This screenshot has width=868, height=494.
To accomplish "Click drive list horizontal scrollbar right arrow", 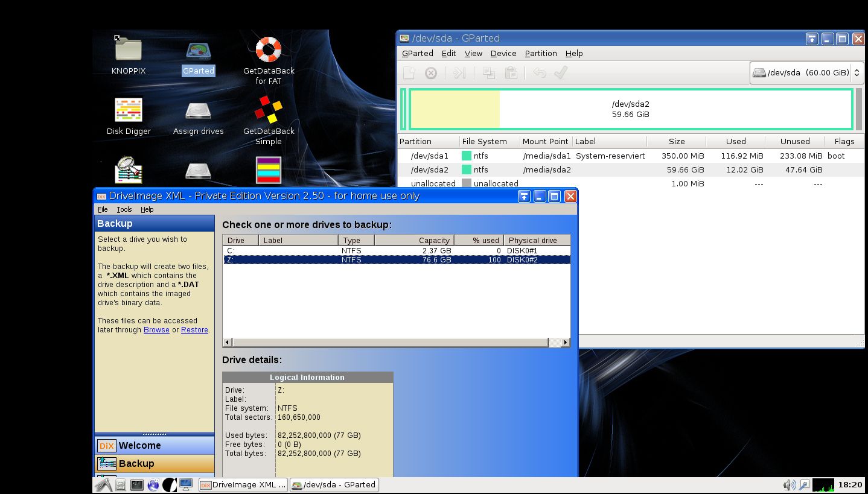I will (x=566, y=343).
